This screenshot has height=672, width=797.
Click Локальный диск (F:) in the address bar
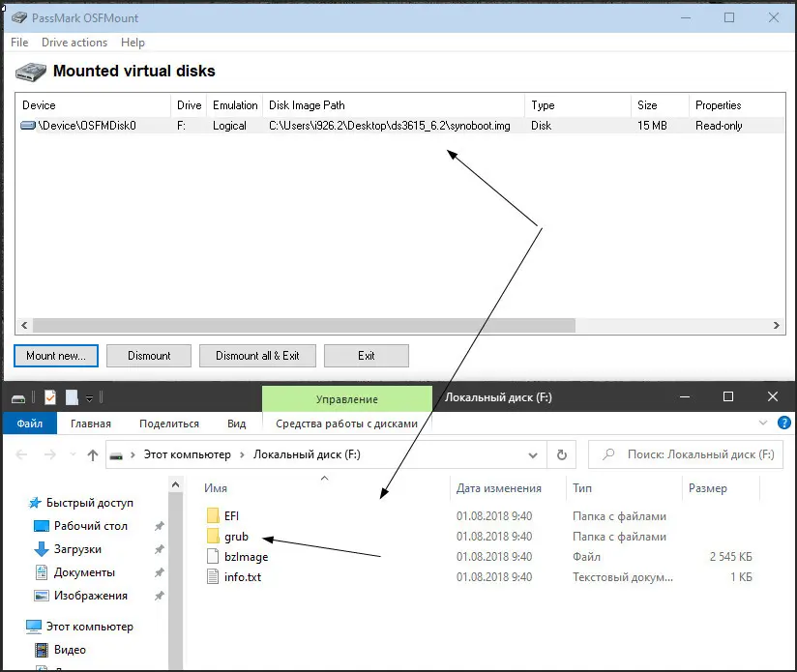coord(307,454)
